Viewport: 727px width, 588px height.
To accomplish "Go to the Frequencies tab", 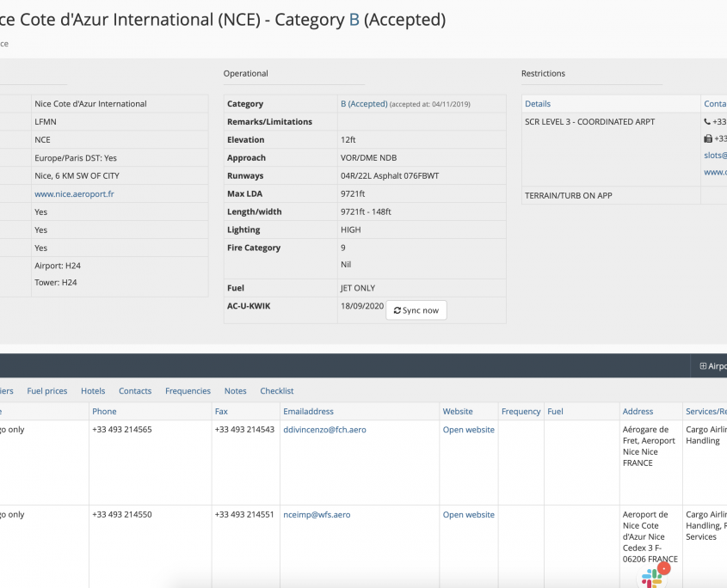I will click(188, 391).
